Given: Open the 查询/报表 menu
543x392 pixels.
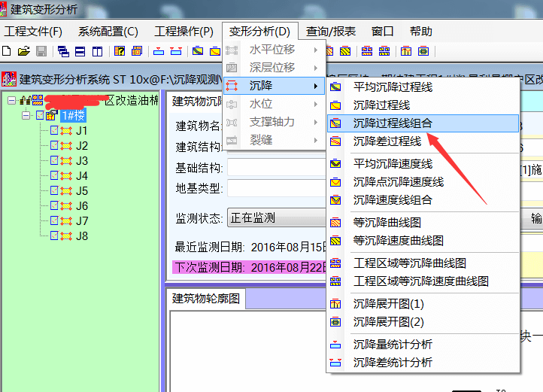Looking at the screenshot, I should click(331, 32).
